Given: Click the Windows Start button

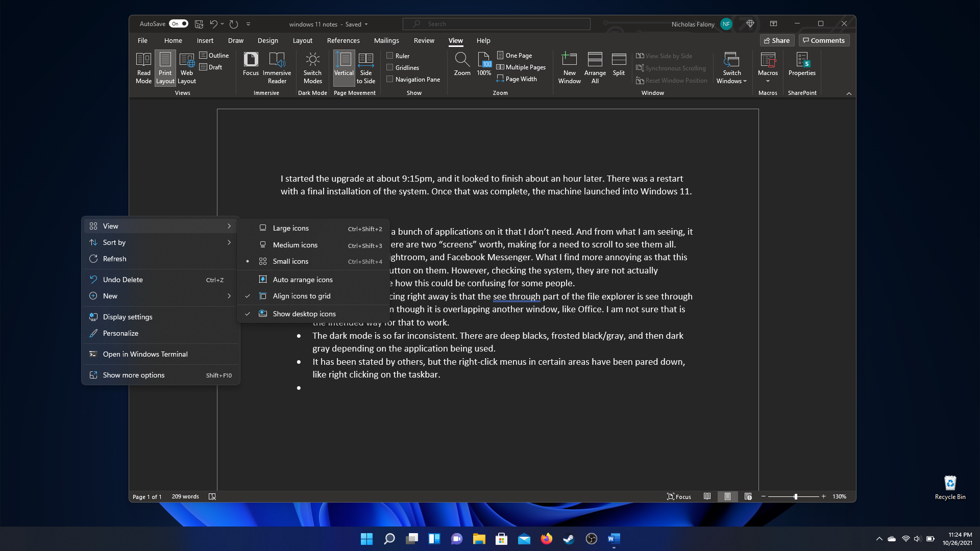Looking at the screenshot, I should coord(367,539).
